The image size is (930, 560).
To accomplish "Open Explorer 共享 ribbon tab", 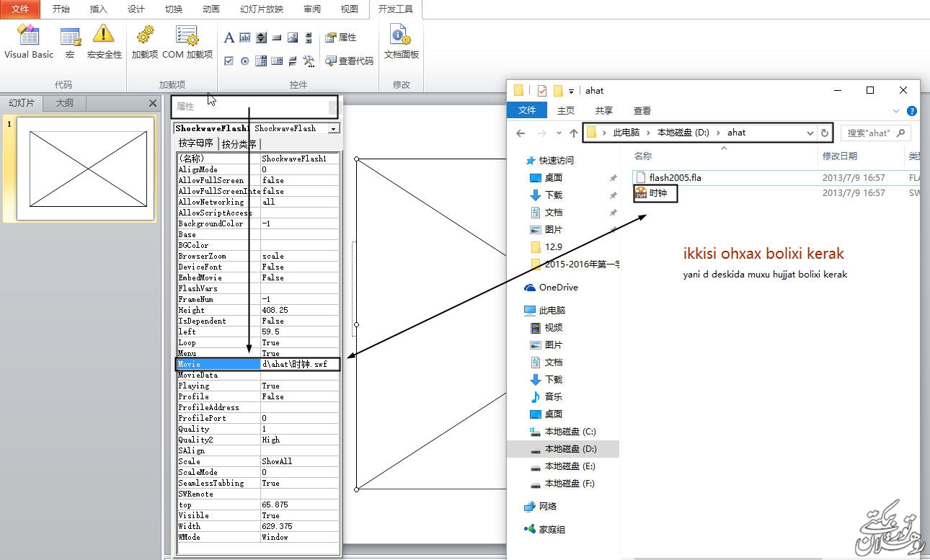I will [604, 110].
